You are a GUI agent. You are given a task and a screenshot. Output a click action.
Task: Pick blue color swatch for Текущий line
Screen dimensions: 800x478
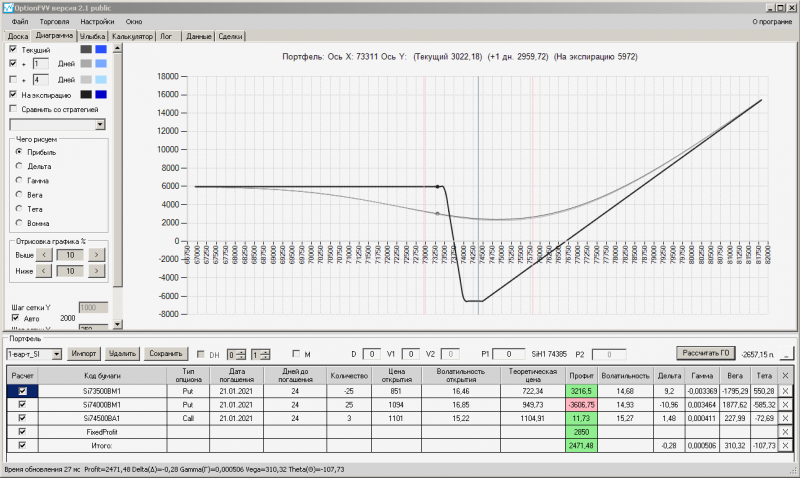101,49
